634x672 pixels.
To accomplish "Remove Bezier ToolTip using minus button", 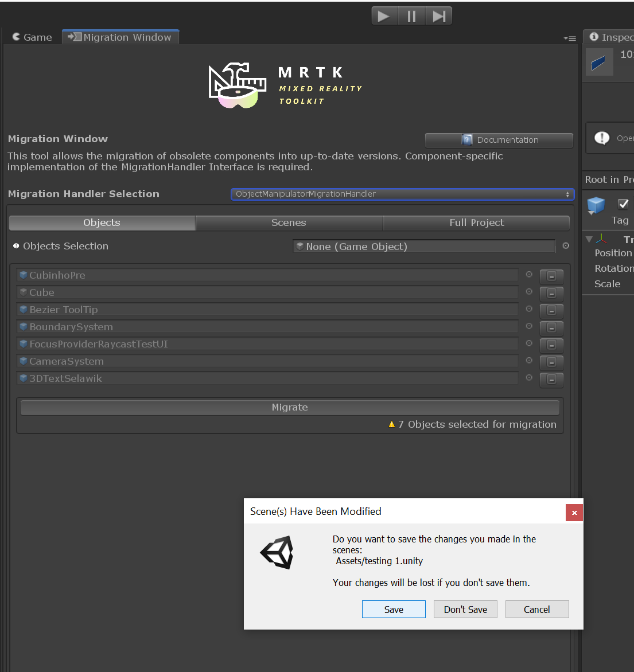I will [x=551, y=311].
